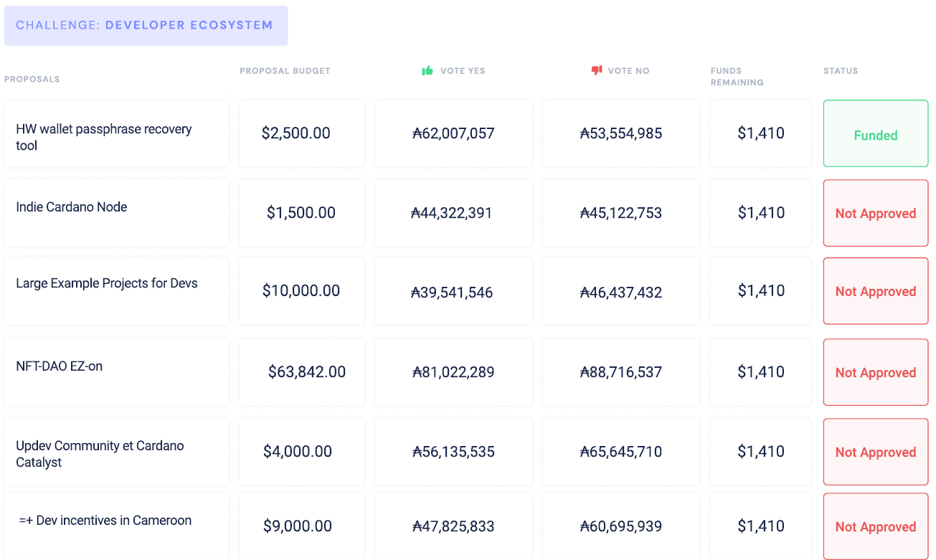Click the green thumbs-up Vote Yes icon
The image size is (936, 560).
pyautogui.click(x=427, y=70)
